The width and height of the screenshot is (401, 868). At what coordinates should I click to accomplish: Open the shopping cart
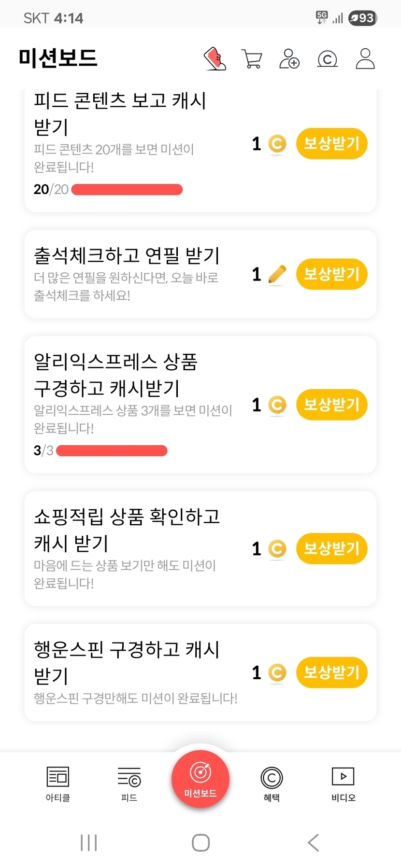coord(252,59)
